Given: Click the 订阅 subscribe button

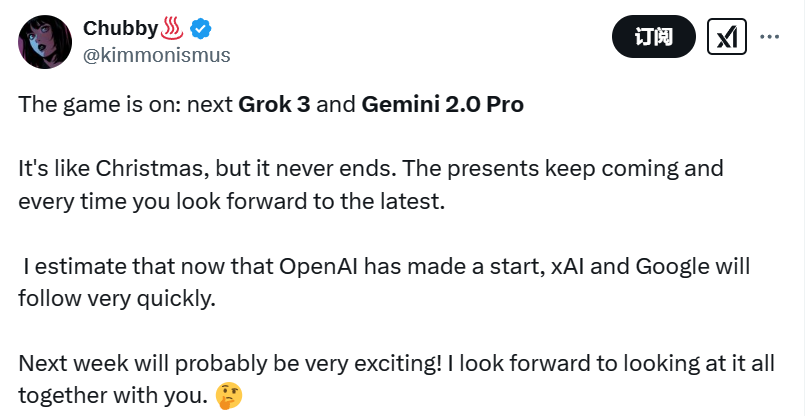Looking at the screenshot, I should click(x=653, y=37).
